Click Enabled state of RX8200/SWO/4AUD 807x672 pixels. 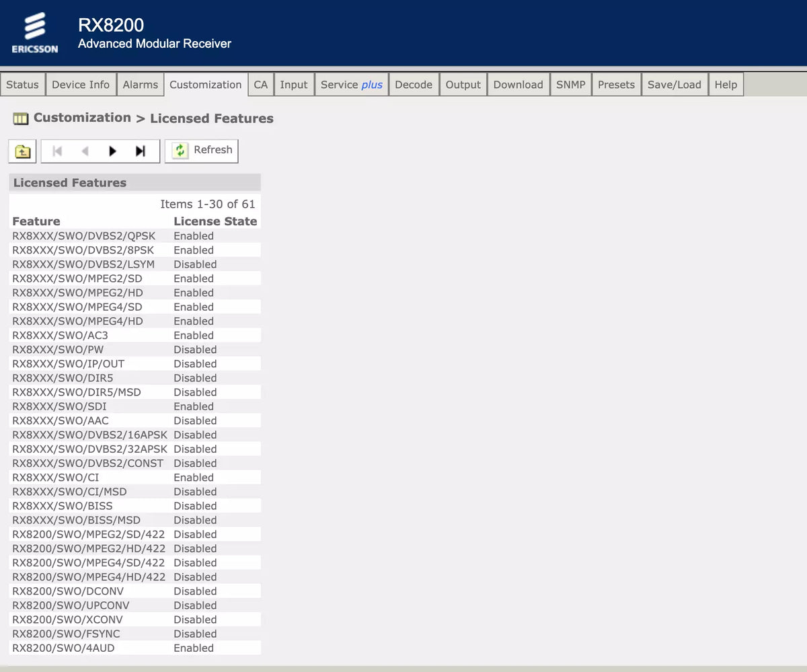point(194,648)
